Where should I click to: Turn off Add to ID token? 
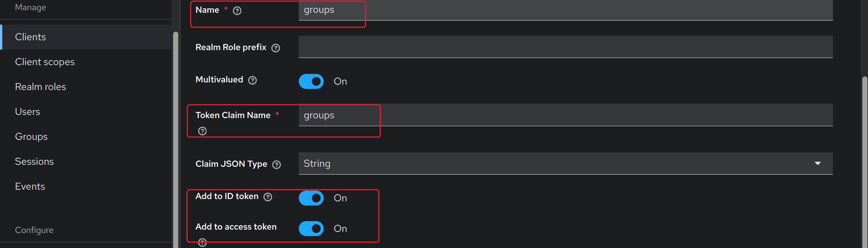(x=311, y=198)
